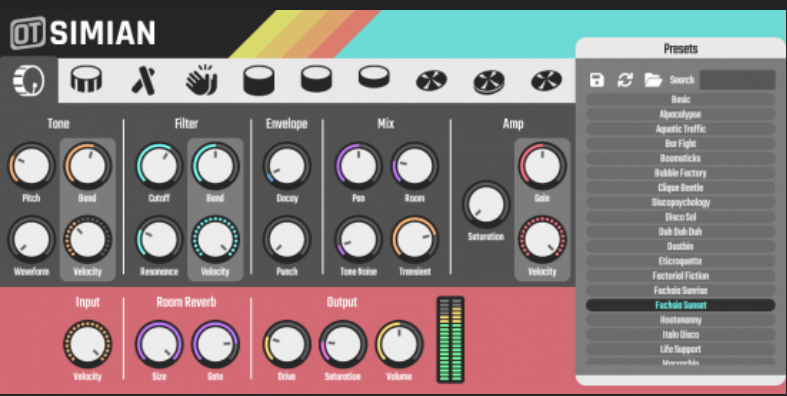Click the Amp Saturation knob
This screenshot has width=787, height=396.
click(x=486, y=204)
